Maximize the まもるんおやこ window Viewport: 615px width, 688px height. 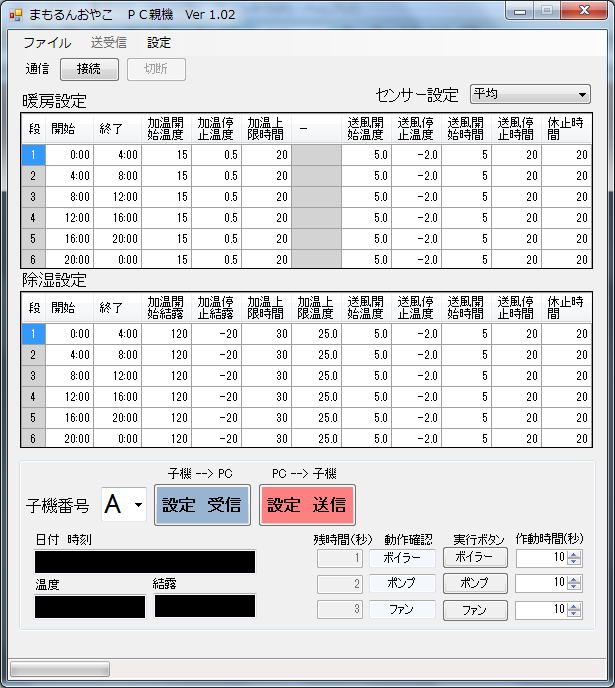click(547, 11)
